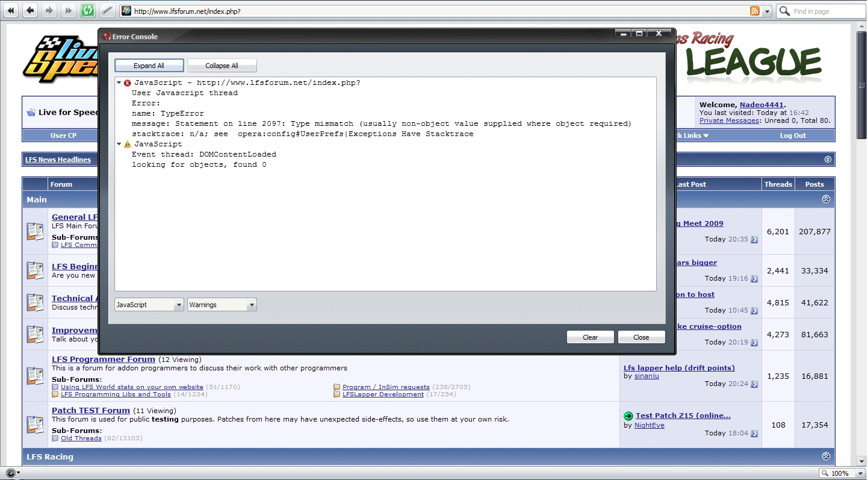Clear the Error Console messages
The height and width of the screenshot is (480, 868).
(591, 337)
